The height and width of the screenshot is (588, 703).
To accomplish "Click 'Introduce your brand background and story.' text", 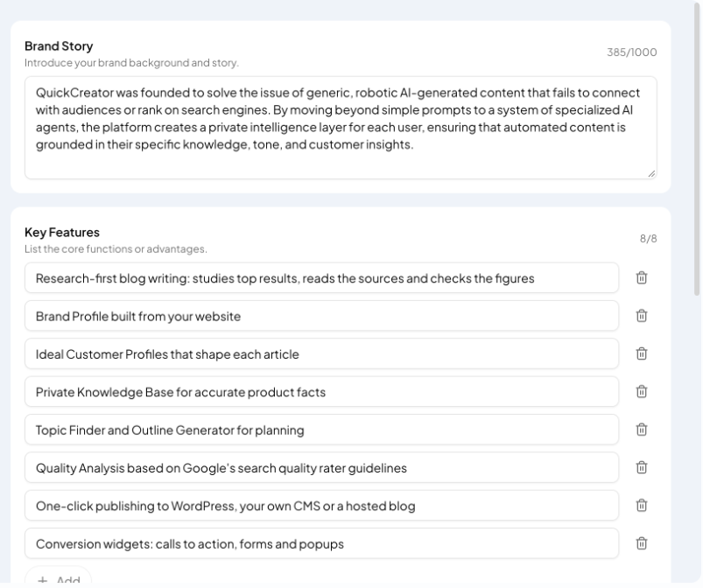I will (132, 63).
